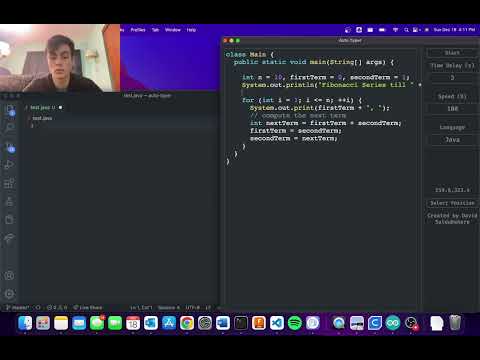Open Microsoft Word from the Dock

coord(223,323)
